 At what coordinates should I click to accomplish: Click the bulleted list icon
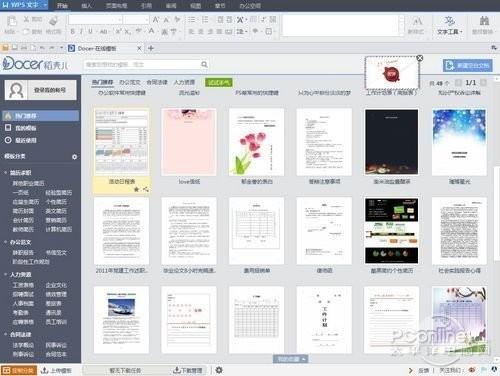point(191,20)
